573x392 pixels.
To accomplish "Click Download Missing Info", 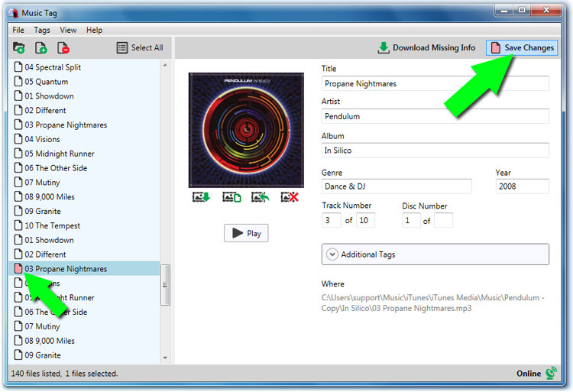I will tap(426, 48).
